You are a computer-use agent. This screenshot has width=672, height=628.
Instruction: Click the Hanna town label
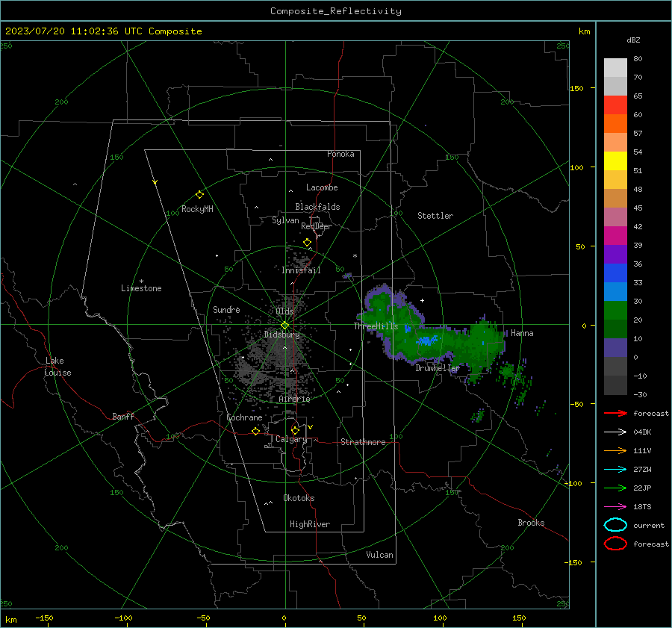point(522,333)
